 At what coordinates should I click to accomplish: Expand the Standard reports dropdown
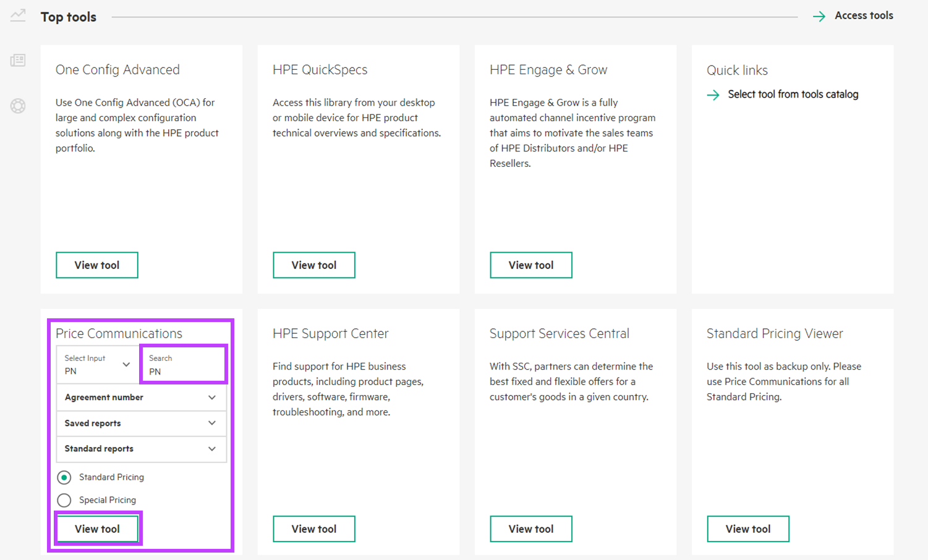(142, 449)
